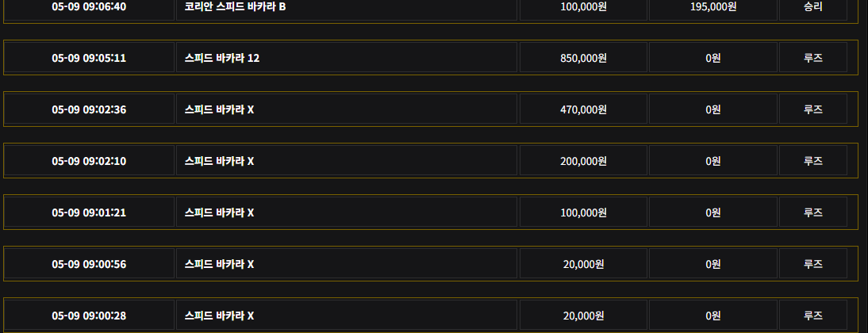Click the 스피드 바카라 12 game entry
The height and width of the screenshot is (333, 868).
click(x=222, y=58)
